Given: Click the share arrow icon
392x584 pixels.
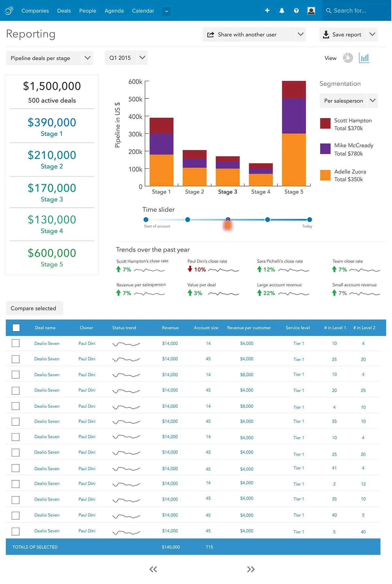Looking at the screenshot, I should [x=211, y=35].
